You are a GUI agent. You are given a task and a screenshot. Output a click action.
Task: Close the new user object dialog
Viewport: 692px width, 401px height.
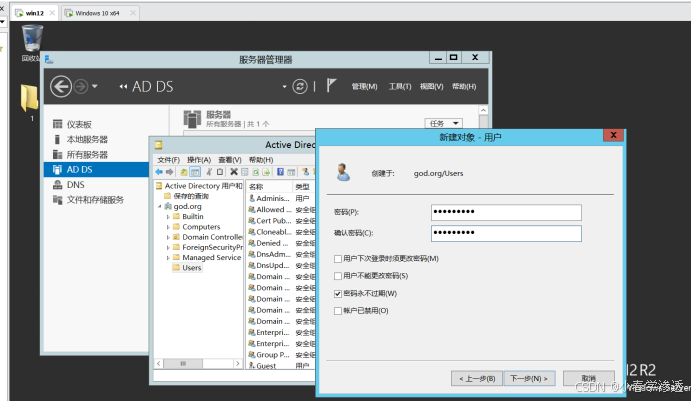click(x=613, y=135)
